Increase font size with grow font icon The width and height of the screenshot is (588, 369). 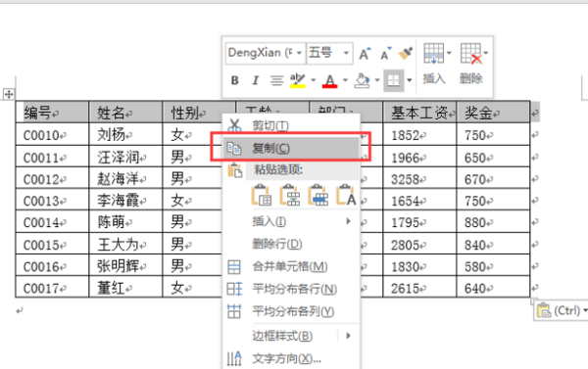click(365, 54)
